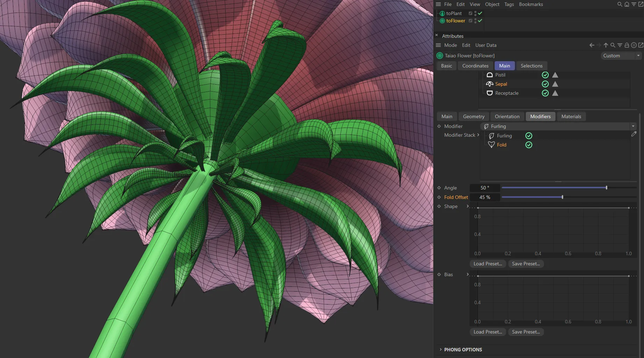Click the Fold modifier icon in the stack
Viewport: 644px width, 358px height.
(491, 145)
